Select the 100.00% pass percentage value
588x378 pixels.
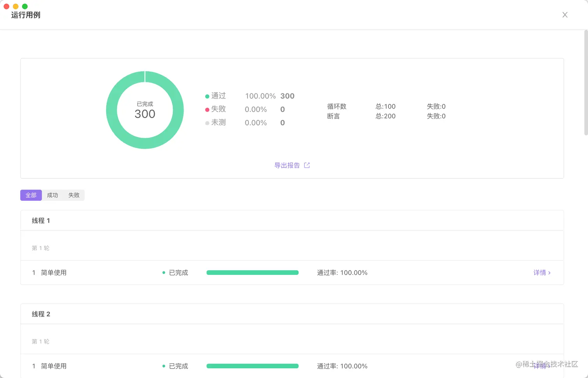click(x=260, y=96)
